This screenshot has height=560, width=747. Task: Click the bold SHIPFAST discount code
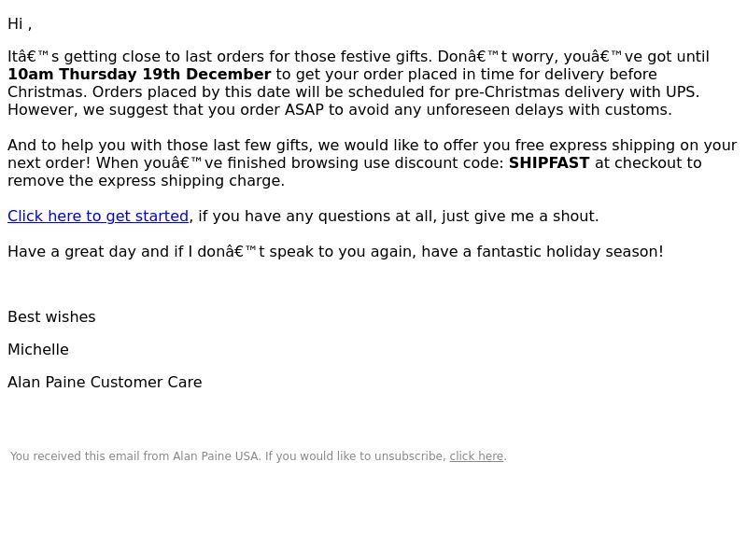549,162
